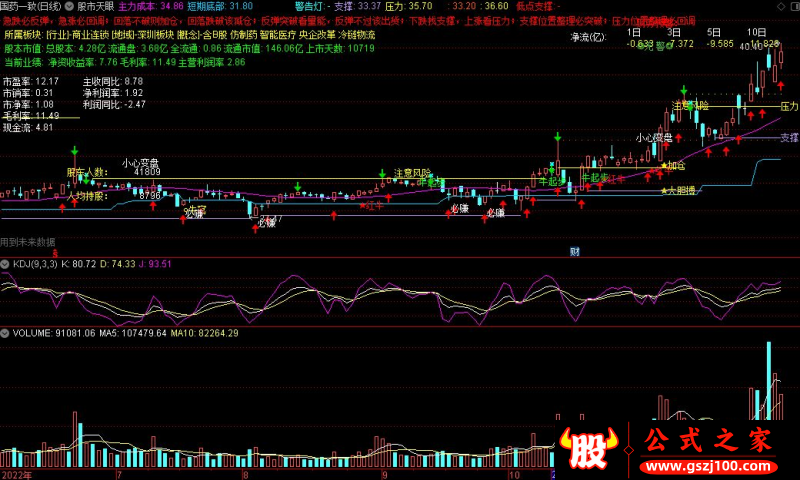Click the circle icon beside 股市天眼 indicator

pos(70,5)
